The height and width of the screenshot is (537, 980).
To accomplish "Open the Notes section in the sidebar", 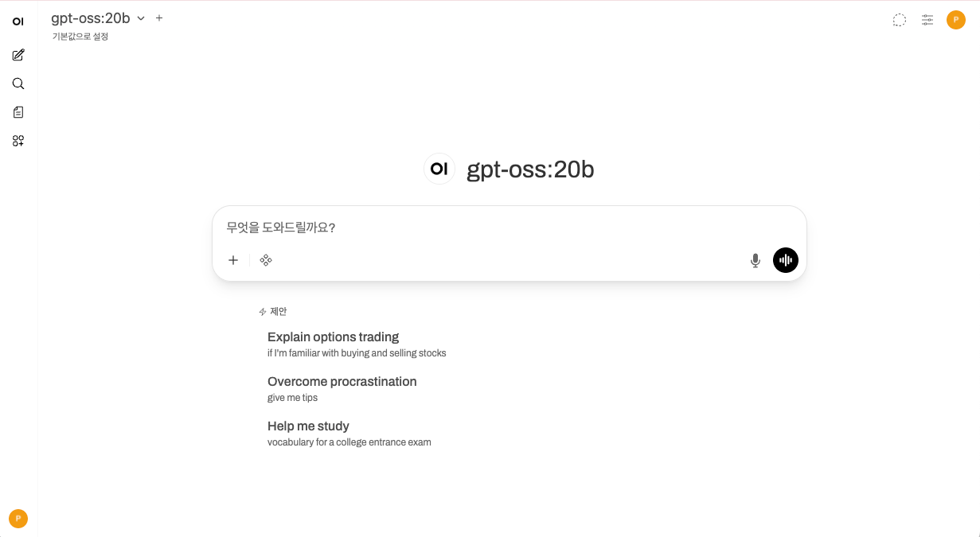I will click(18, 111).
